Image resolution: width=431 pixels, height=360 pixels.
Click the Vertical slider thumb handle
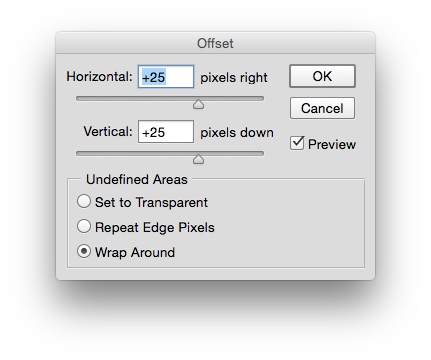(198, 159)
